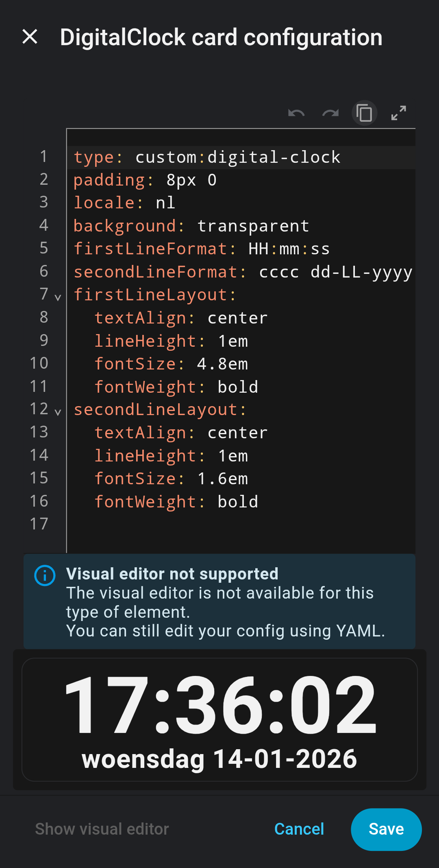Click the redo icon in editor toolbar
The width and height of the screenshot is (439, 868).
coord(330,113)
